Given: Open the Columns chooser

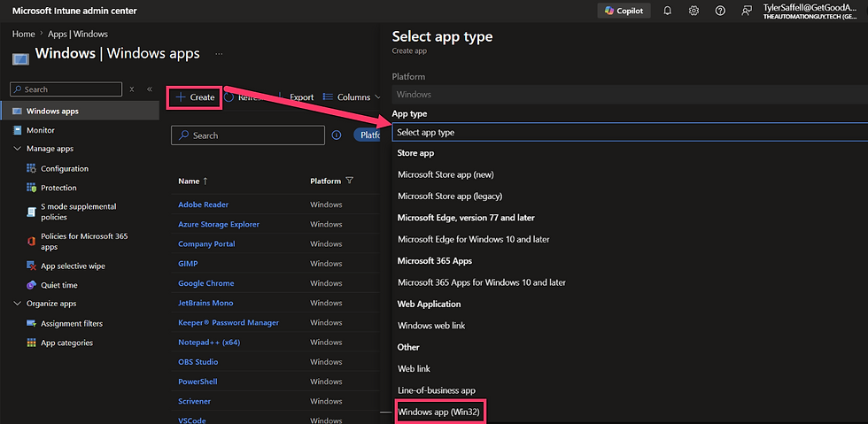Looking at the screenshot, I should (x=351, y=97).
